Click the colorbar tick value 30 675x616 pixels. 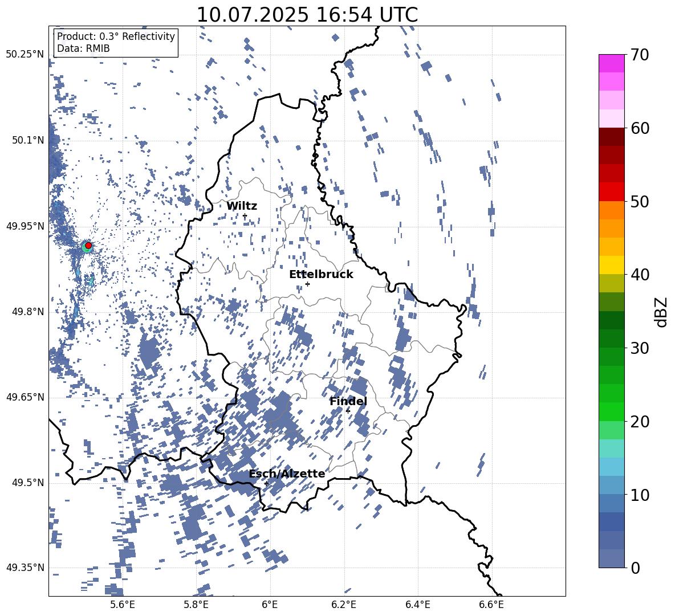(640, 348)
